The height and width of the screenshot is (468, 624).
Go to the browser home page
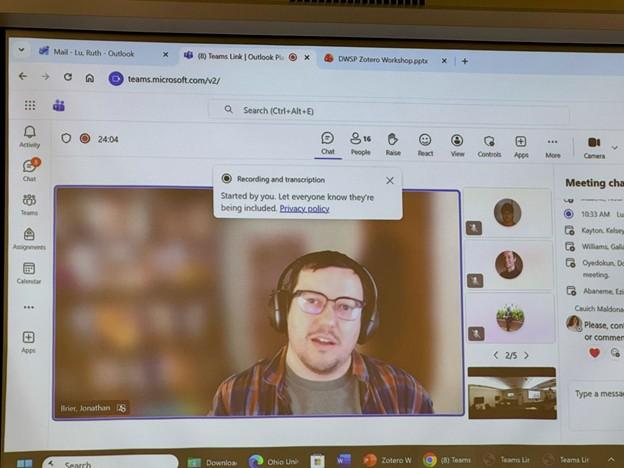[90, 78]
